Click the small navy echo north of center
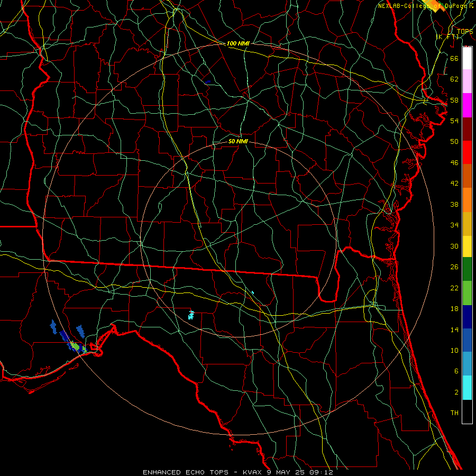Screen dimensions: 476x476 coord(208,82)
